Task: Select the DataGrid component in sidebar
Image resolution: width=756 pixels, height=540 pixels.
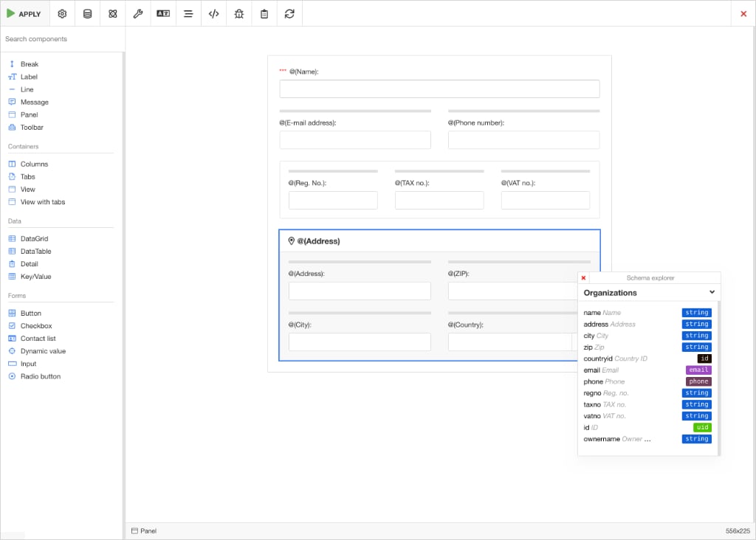Action: 34,239
